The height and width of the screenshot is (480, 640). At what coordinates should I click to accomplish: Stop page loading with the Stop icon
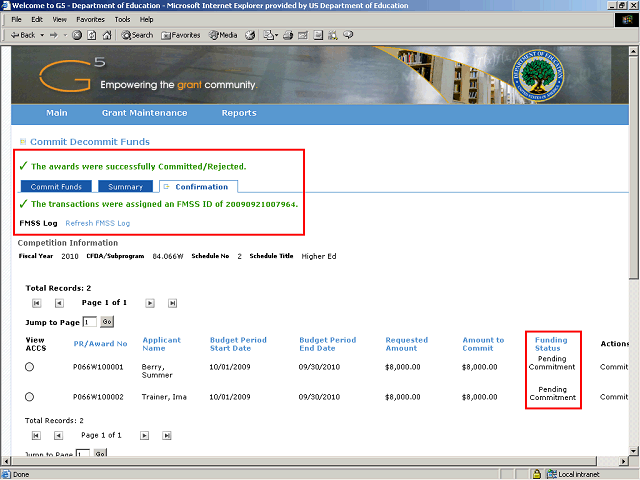77,35
